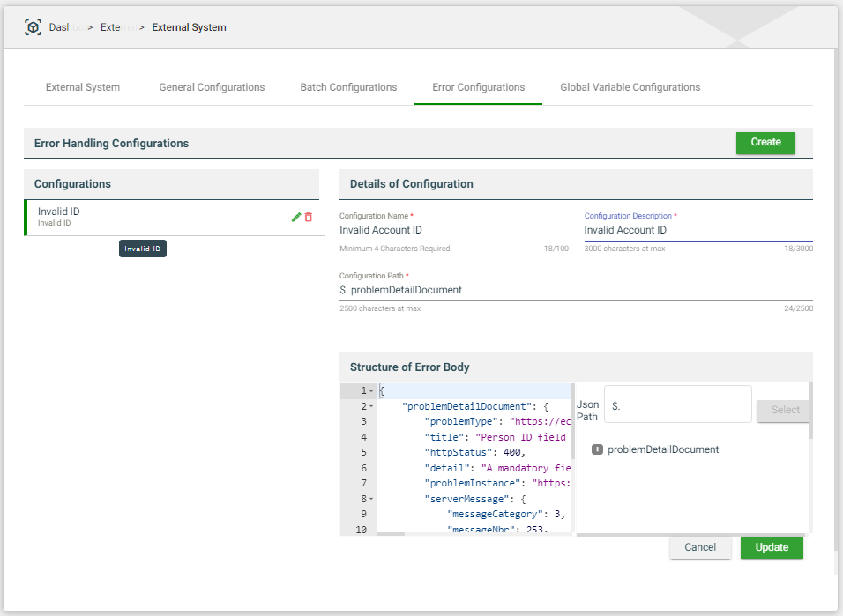Collapse code fold arrow on line 1
This screenshot has width=843, height=616.
pyautogui.click(x=371, y=390)
